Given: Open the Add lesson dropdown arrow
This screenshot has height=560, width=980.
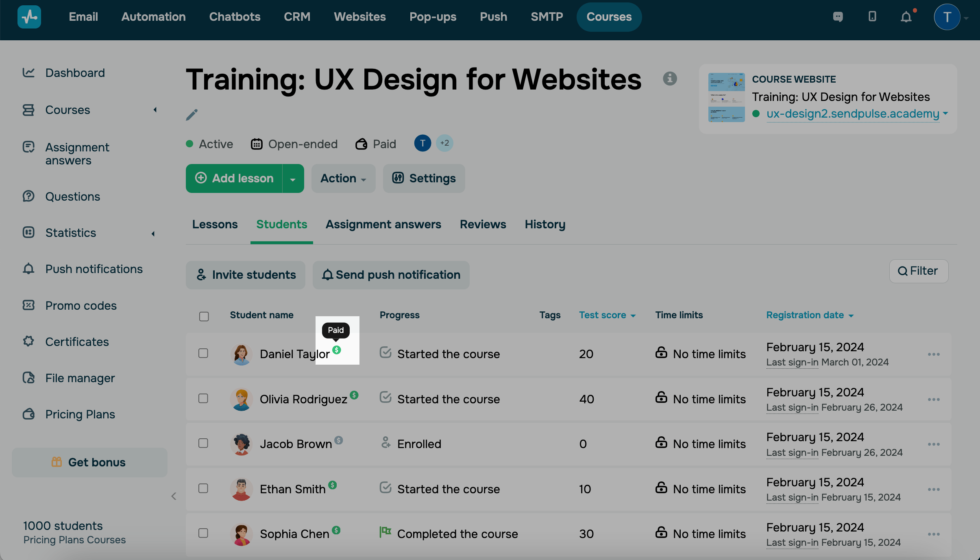Looking at the screenshot, I should 293,179.
